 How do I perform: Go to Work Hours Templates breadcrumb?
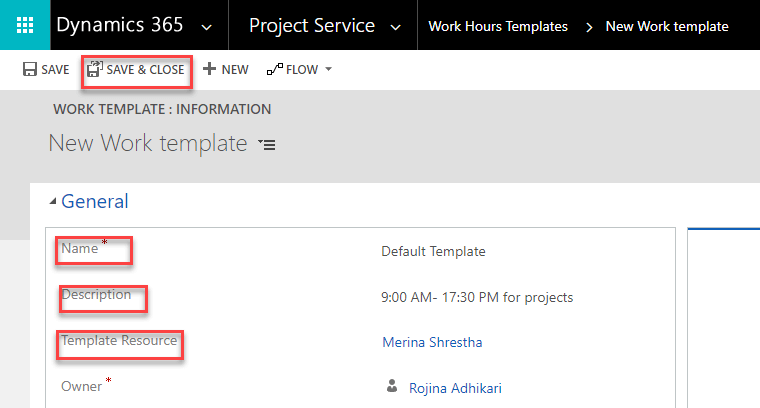pyautogui.click(x=498, y=26)
